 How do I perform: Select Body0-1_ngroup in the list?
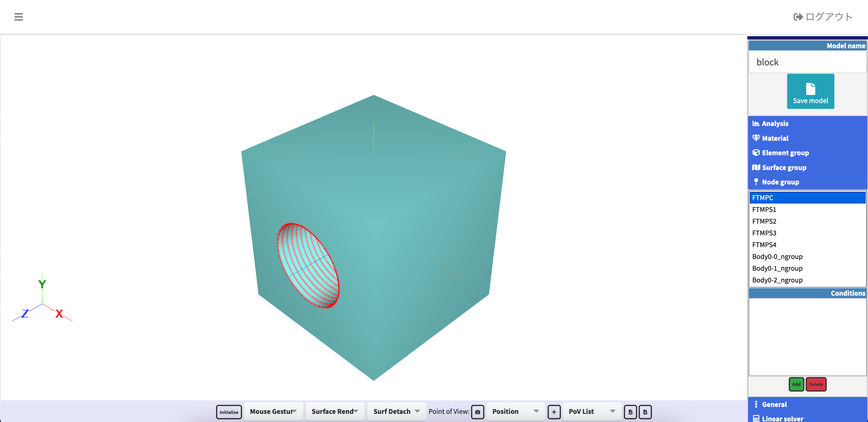(x=777, y=268)
